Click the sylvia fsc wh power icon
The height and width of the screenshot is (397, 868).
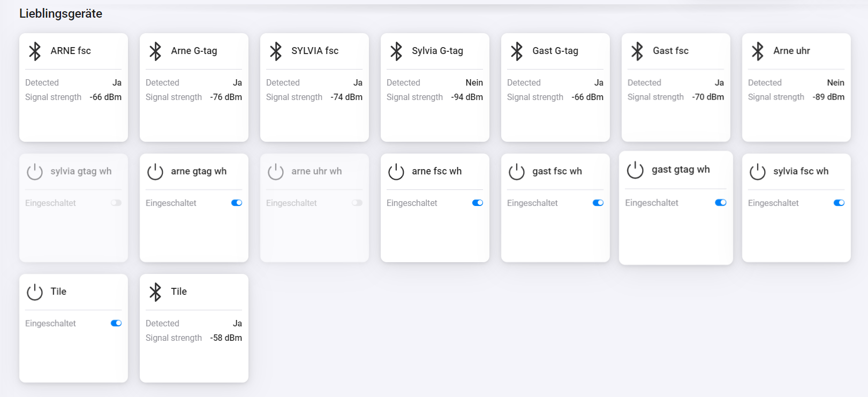coord(758,172)
